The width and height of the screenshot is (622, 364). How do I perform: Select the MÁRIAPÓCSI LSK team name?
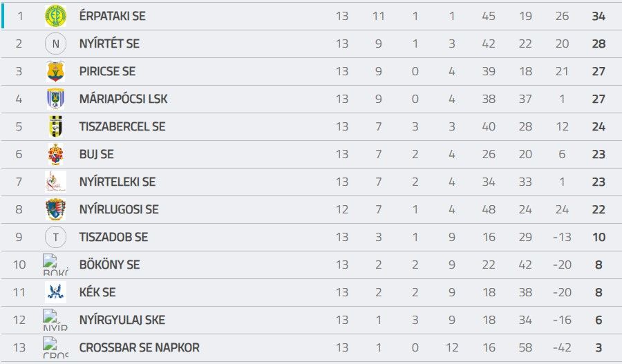click(x=124, y=99)
